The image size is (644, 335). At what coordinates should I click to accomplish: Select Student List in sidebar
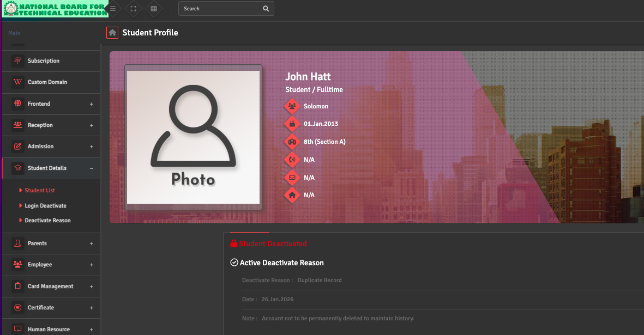pyautogui.click(x=40, y=191)
